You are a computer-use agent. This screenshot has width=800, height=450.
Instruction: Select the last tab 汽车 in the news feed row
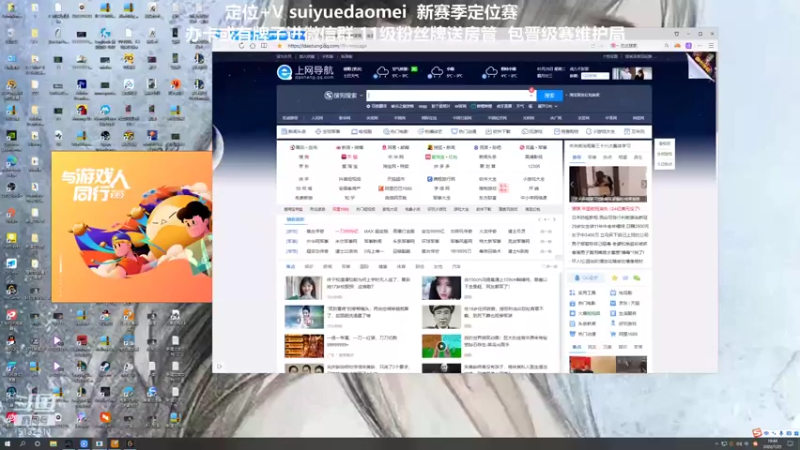click(456, 266)
